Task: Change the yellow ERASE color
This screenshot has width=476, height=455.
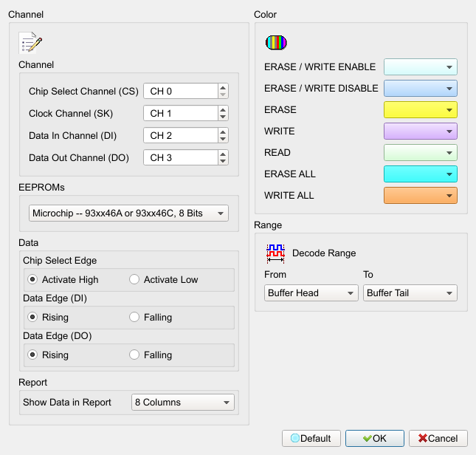Action: [421, 110]
